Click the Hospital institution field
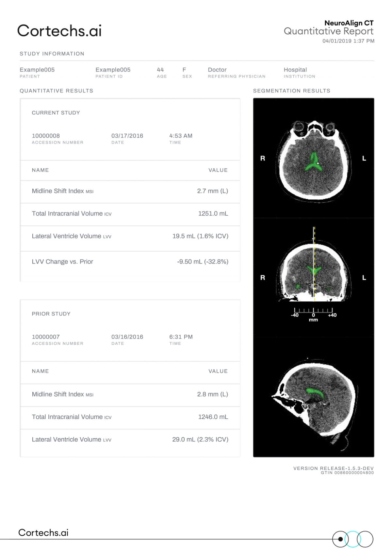 [x=295, y=70]
